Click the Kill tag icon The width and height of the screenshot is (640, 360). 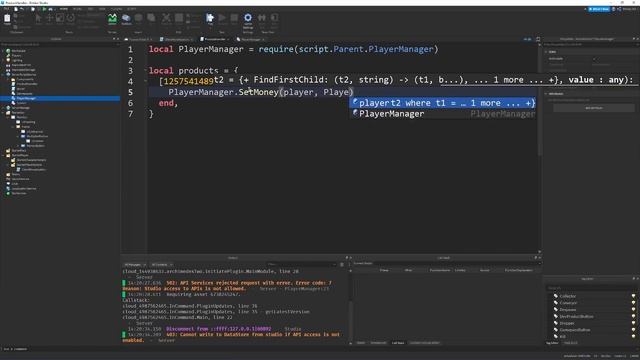coord(556,336)
